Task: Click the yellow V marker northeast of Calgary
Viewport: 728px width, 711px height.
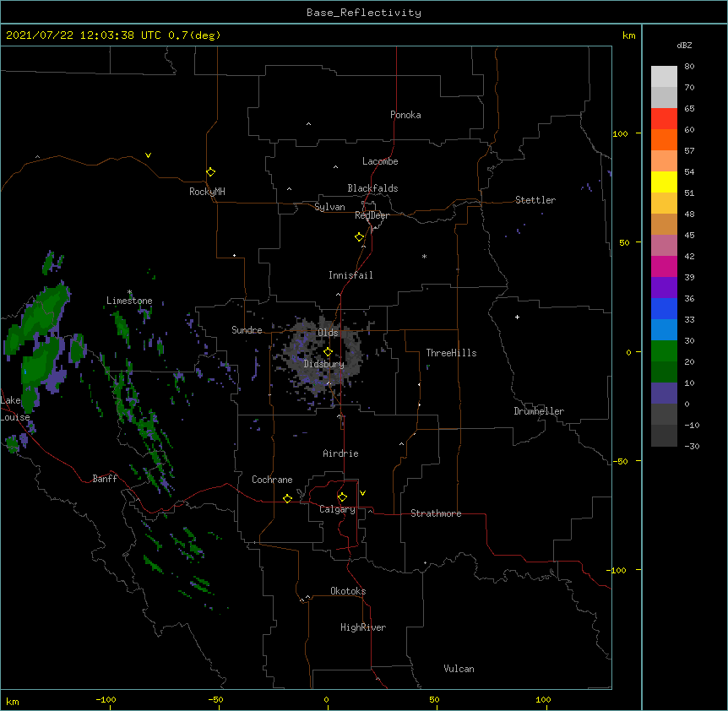Action: tap(362, 493)
